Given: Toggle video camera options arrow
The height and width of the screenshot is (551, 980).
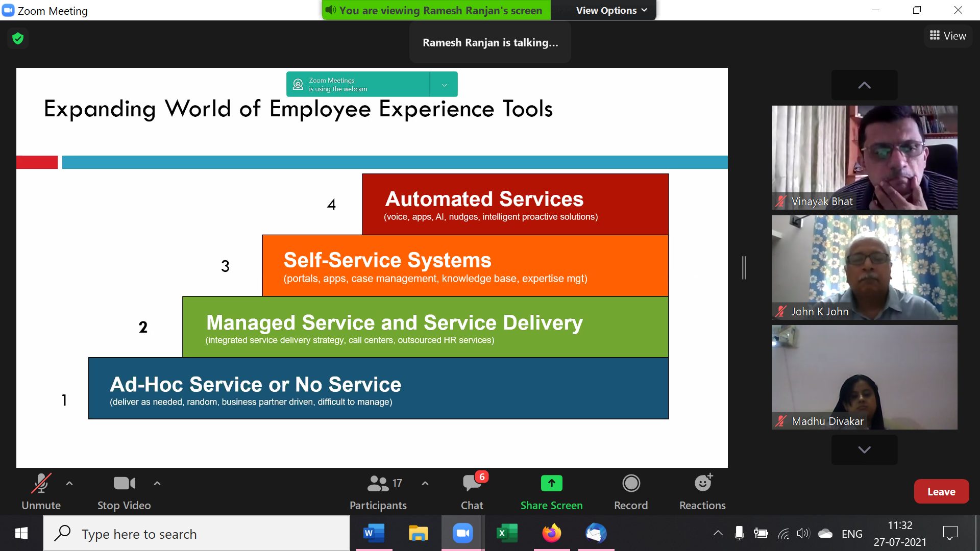Looking at the screenshot, I should click(155, 483).
